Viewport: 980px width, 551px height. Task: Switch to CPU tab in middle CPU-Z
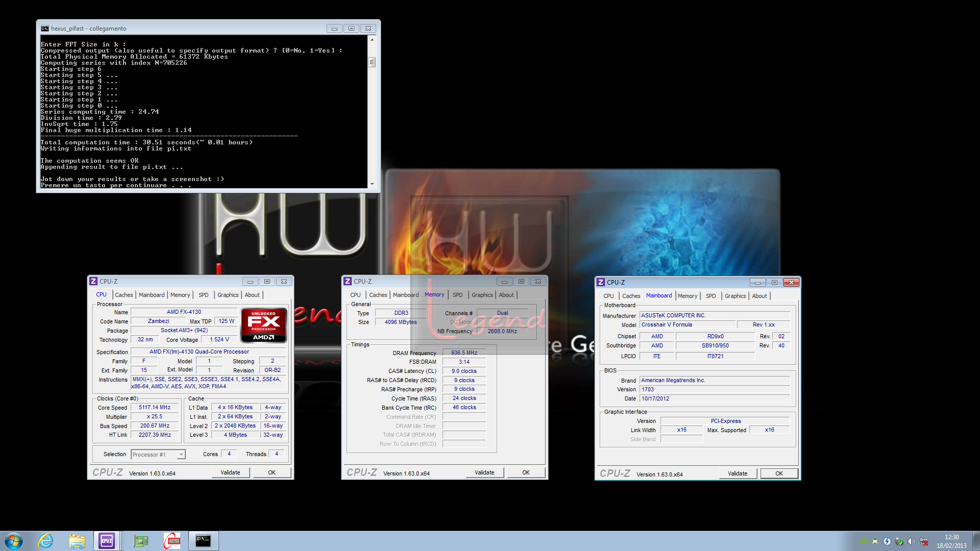point(355,295)
